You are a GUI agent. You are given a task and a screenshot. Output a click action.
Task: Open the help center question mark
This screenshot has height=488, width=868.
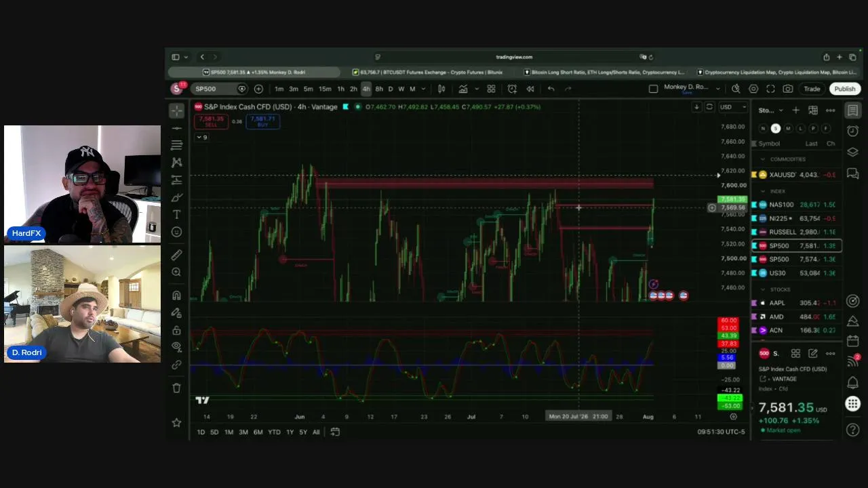(853, 430)
